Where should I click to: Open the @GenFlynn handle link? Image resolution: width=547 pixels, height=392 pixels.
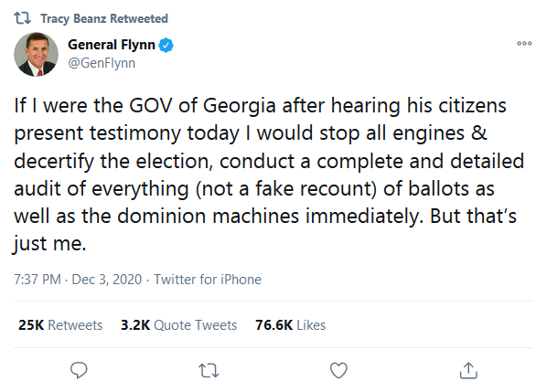point(102,63)
